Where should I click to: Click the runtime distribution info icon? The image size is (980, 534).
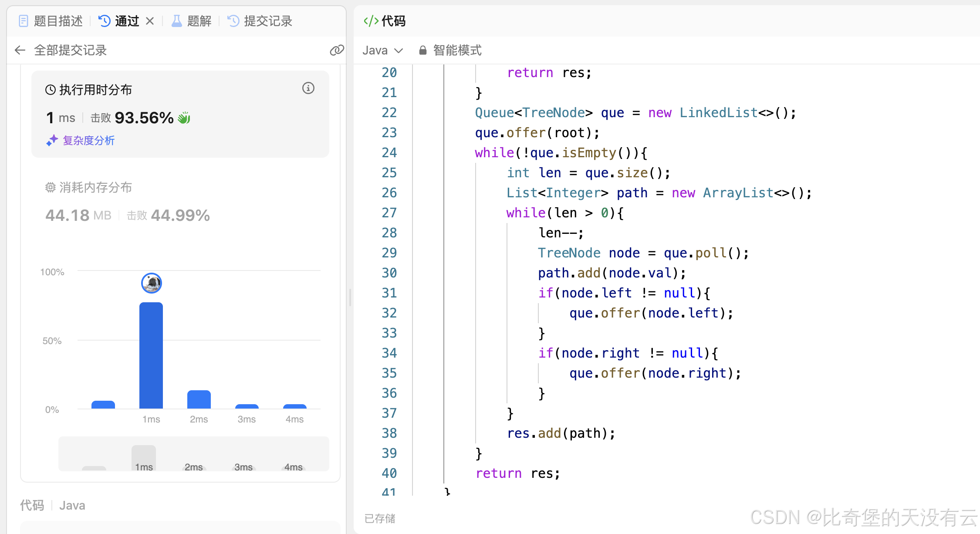(x=308, y=88)
